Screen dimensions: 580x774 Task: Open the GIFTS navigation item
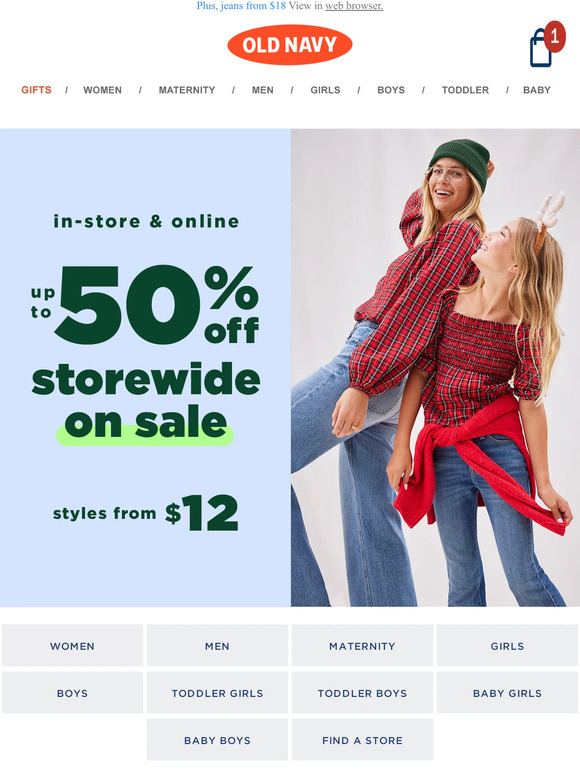(x=36, y=90)
